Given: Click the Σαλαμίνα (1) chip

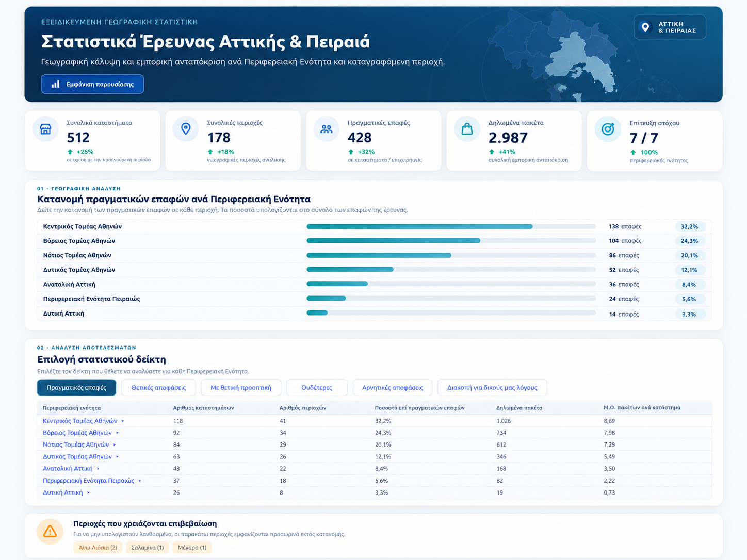Looking at the screenshot, I should (148, 548).
